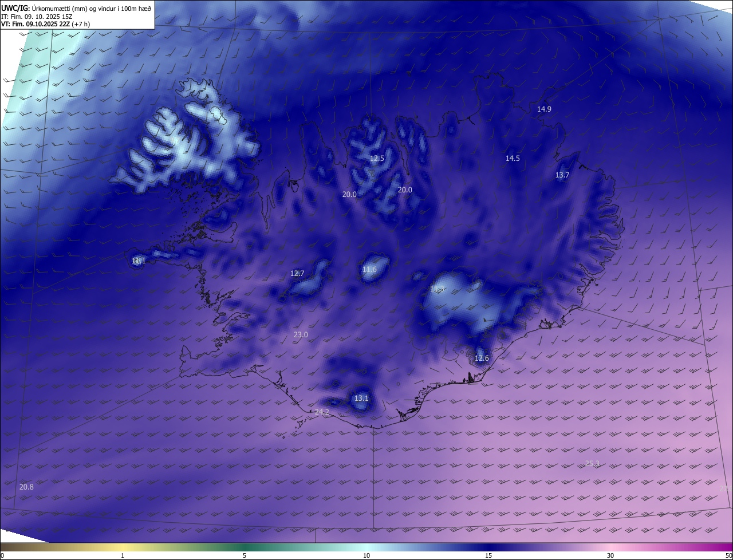
Task: Click the colour scale tick labelled 10
Action: (366, 555)
